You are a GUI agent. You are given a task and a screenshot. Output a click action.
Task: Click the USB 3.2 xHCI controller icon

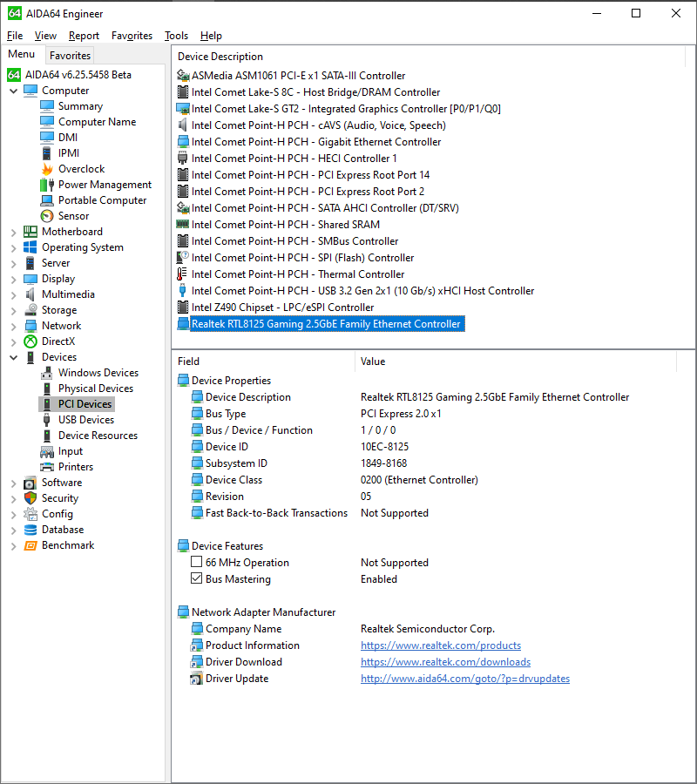click(182, 290)
